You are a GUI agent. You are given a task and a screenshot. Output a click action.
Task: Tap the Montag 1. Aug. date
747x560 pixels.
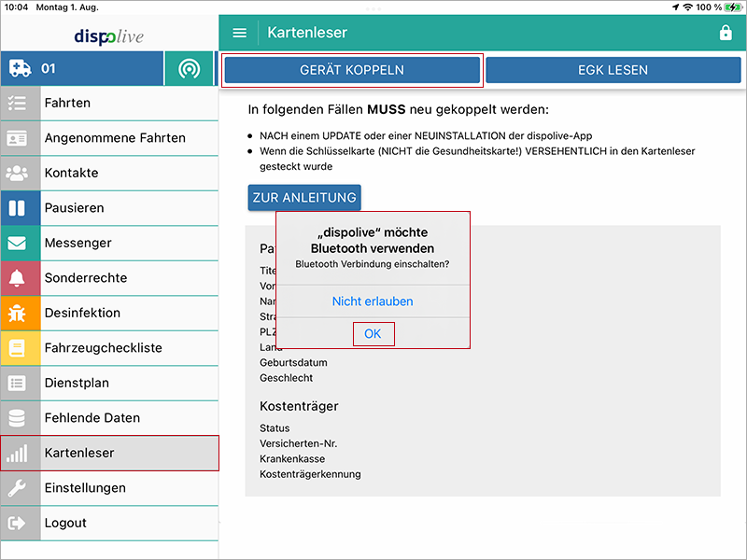tap(67, 7)
